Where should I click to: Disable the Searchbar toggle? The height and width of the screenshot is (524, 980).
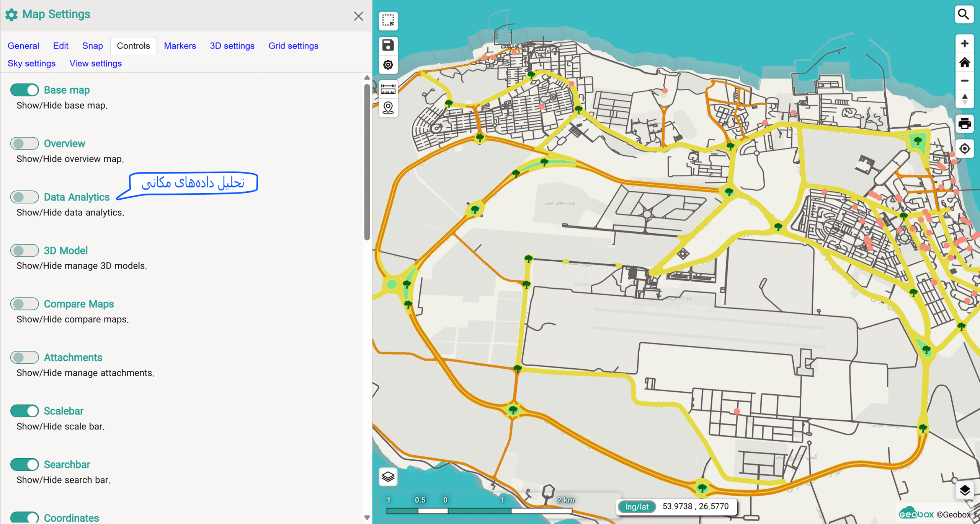point(24,465)
